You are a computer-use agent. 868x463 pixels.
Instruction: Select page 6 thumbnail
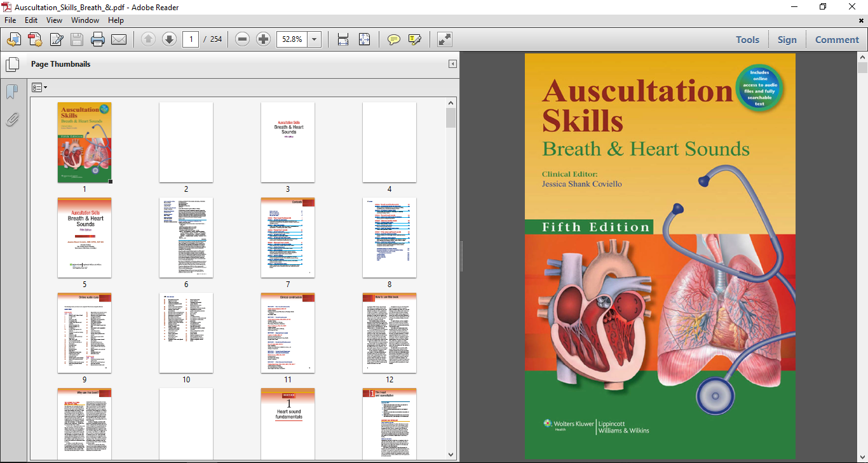tap(186, 238)
